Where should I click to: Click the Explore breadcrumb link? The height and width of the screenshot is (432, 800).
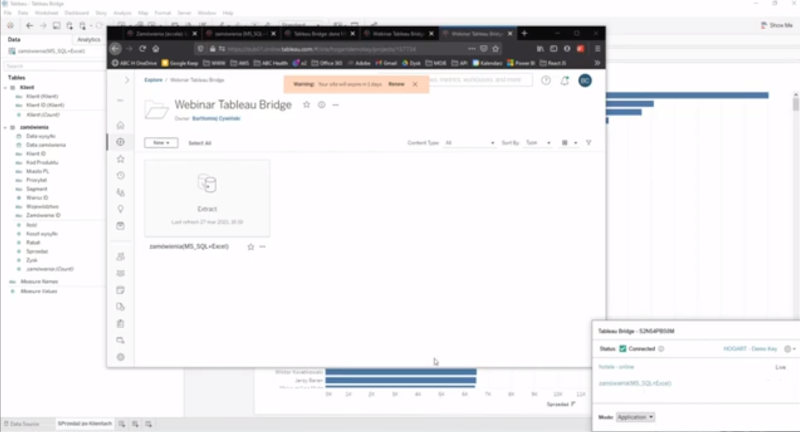click(x=153, y=80)
